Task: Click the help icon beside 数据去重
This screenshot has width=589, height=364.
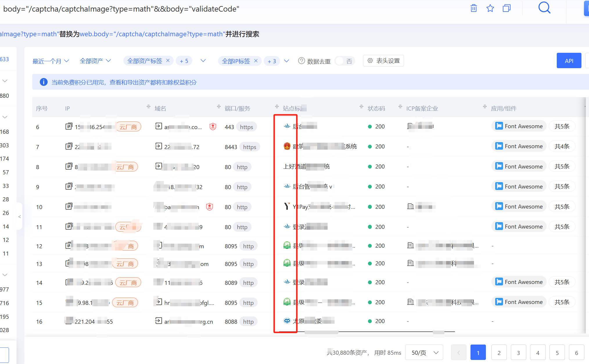Action: click(x=301, y=61)
